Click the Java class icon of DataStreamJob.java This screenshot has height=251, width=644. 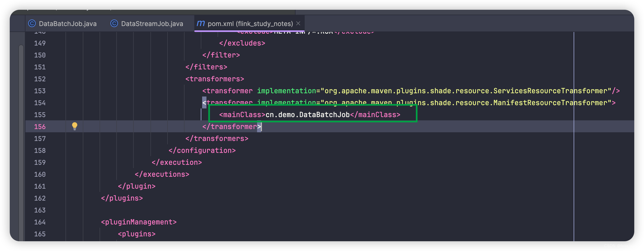114,24
